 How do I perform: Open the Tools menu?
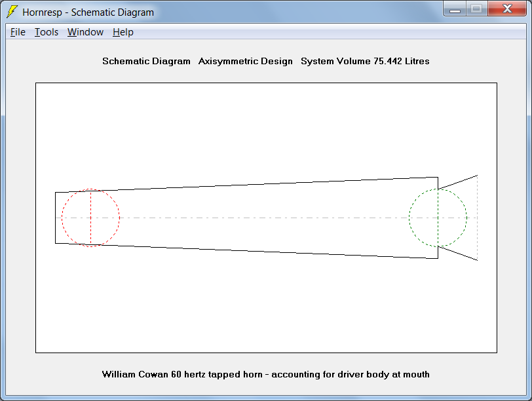click(47, 32)
